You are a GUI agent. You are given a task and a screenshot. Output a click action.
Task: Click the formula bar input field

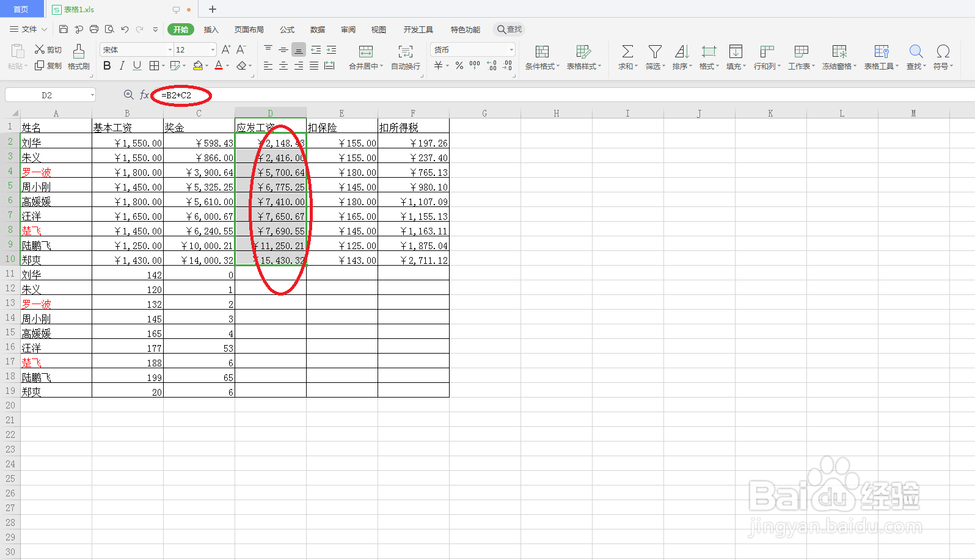pos(562,95)
